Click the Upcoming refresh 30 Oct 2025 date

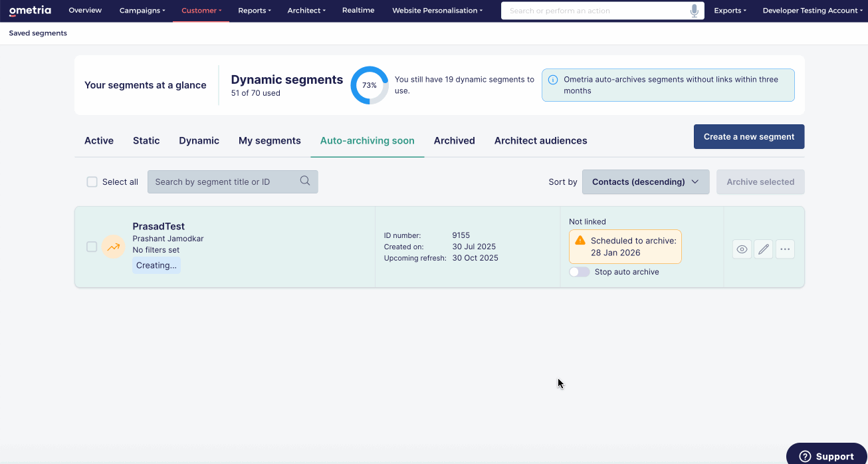click(475, 258)
